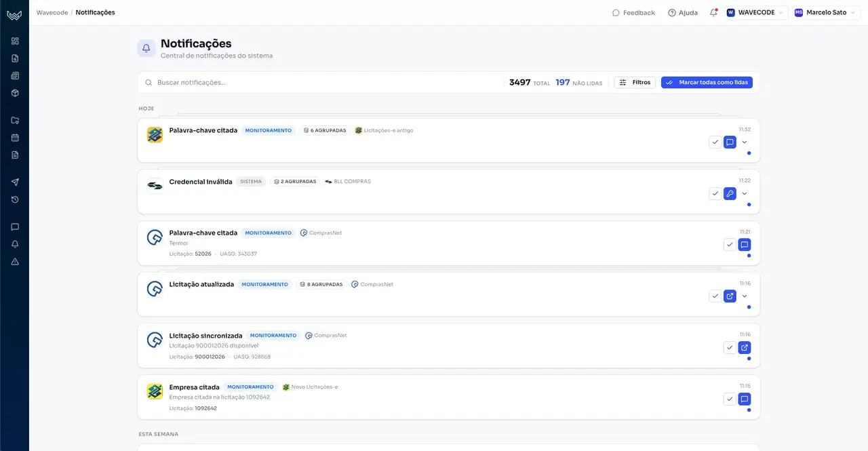This screenshot has height=451, width=868.
Task: Open chat for Palavra-chave citada 11:21 notification
Action: point(744,245)
